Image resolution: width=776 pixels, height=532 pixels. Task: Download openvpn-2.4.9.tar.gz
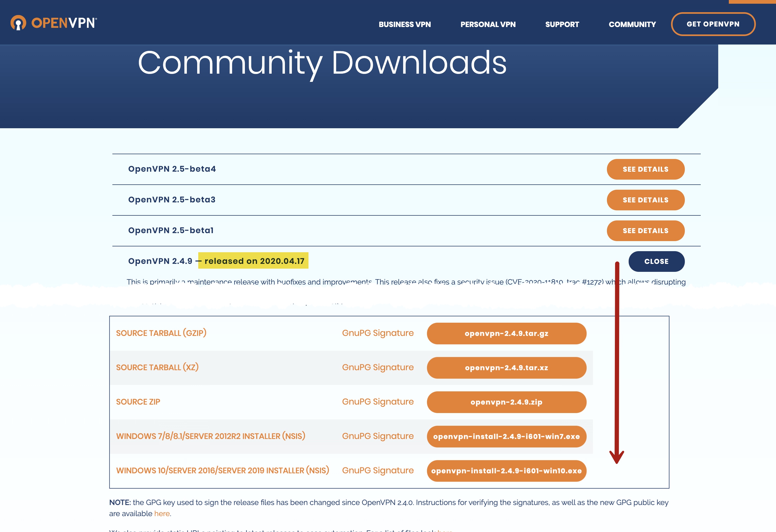506,333
